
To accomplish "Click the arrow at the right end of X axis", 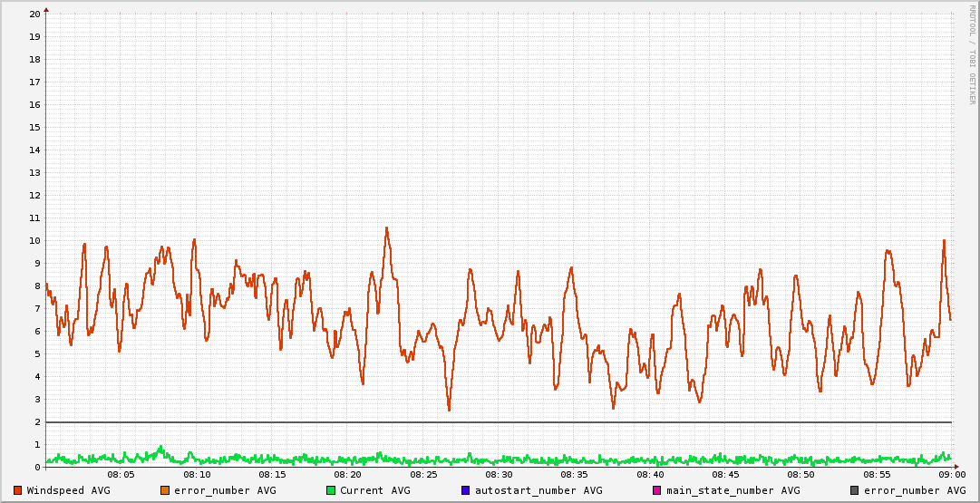I will [956, 467].
